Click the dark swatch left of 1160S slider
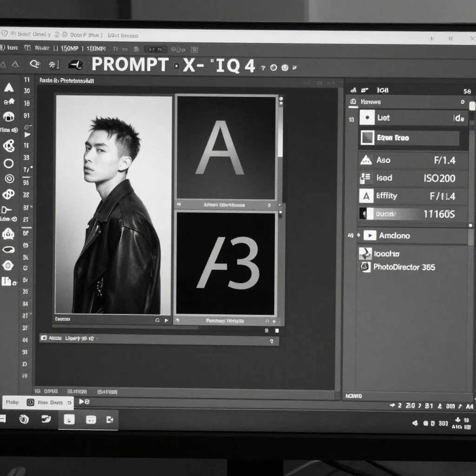This screenshot has height=476, width=476. click(363, 214)
